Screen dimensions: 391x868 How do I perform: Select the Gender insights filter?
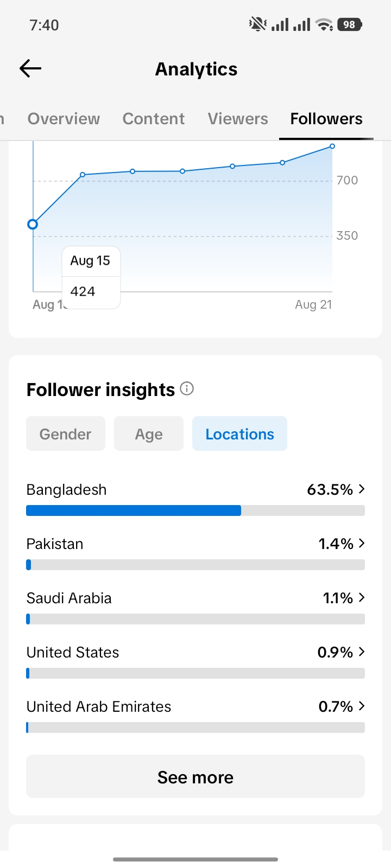(66, 433)
